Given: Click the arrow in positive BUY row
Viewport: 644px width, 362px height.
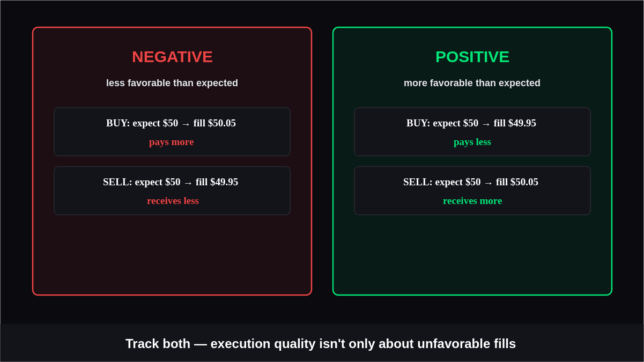Looking at the screenshot, I should (x=486, y=124).
